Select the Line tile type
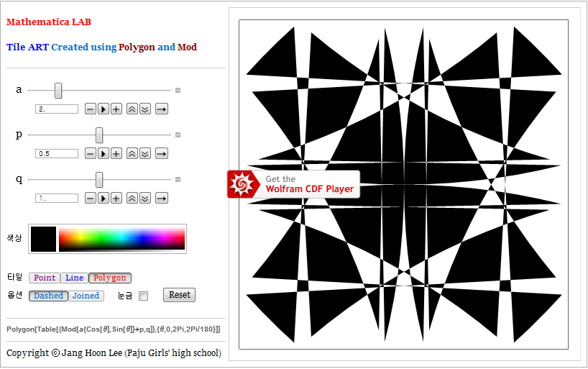588x369 pixels. (x=74, y=278)
